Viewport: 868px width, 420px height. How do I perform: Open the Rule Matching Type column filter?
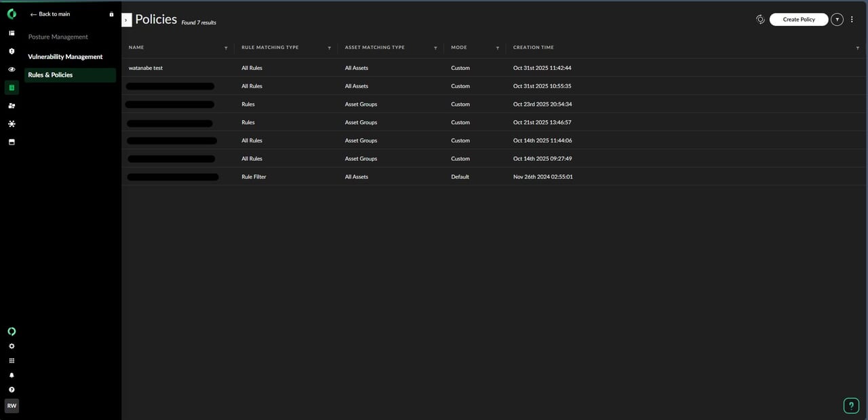pos(330,48)
